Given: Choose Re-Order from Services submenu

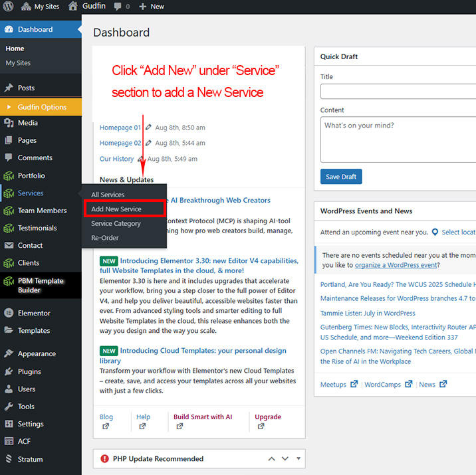Looking at the screenshot, I should (x=105, y=238).
